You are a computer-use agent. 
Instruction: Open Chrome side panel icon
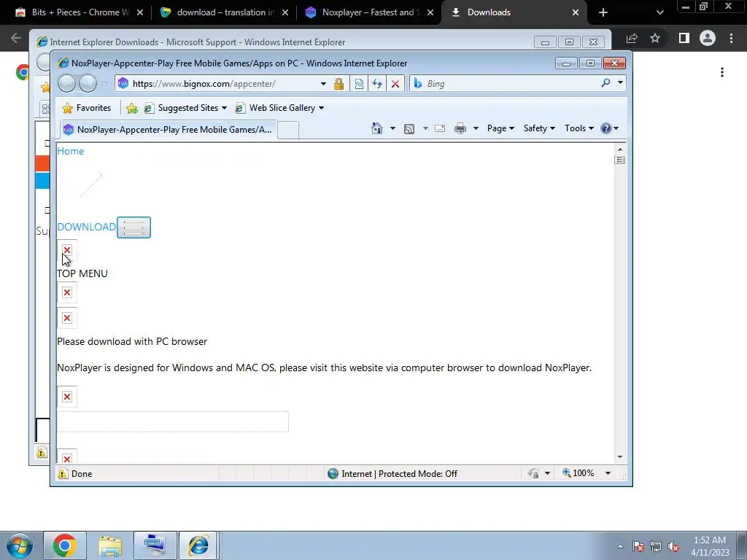(x=684, y=38)
